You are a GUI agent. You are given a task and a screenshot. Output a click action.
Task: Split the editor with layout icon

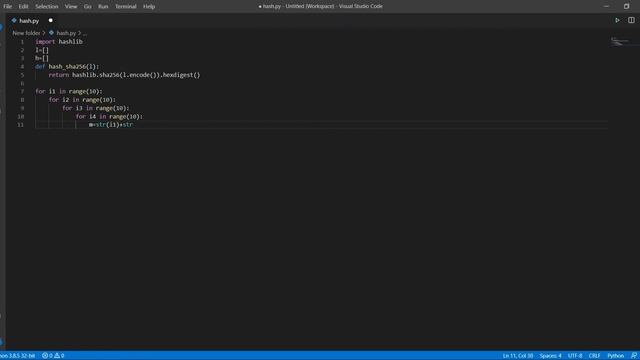pos(631,20)
